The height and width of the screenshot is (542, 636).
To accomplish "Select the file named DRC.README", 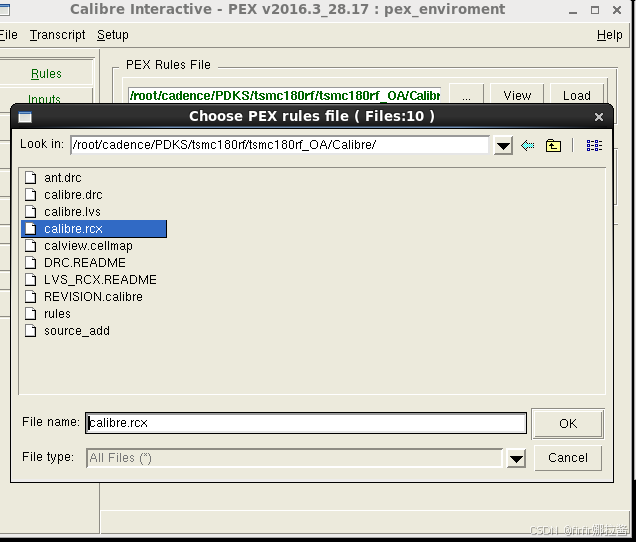I will tap(85, 263).
